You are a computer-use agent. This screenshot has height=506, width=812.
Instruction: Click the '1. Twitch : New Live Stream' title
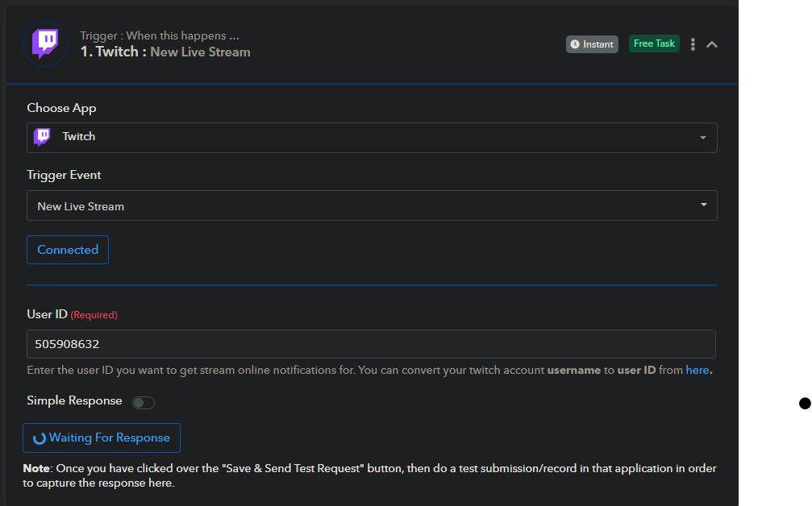[x=165, y=52]
